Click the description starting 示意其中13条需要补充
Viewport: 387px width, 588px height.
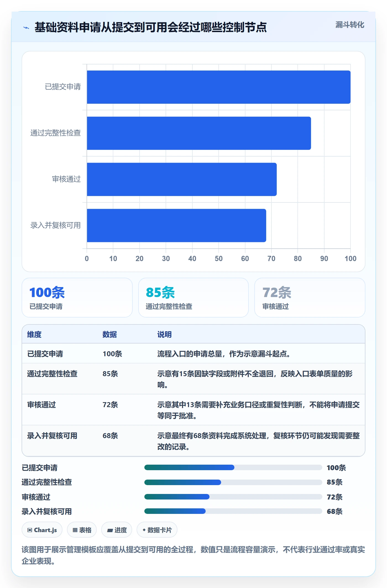pyautogui.click(x=258, y=410)
